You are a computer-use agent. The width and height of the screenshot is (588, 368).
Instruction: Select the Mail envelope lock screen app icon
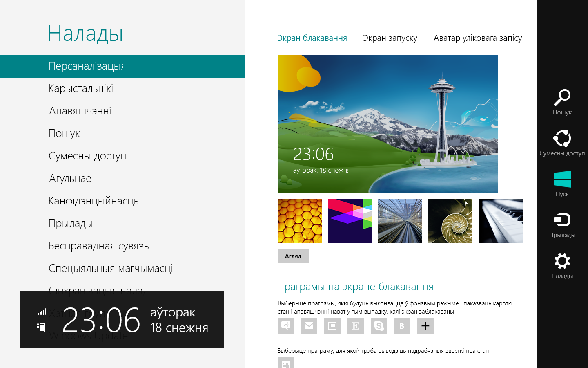pos(309,326)
